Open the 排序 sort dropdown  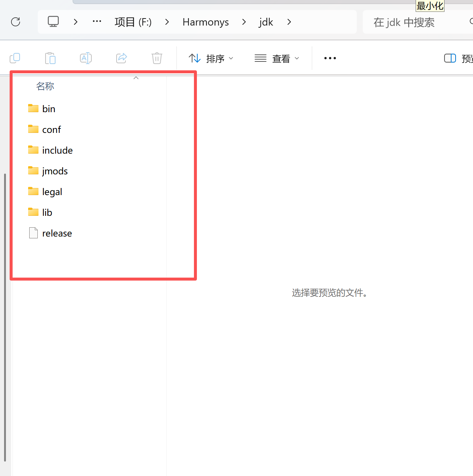click(x=211, y=58)
